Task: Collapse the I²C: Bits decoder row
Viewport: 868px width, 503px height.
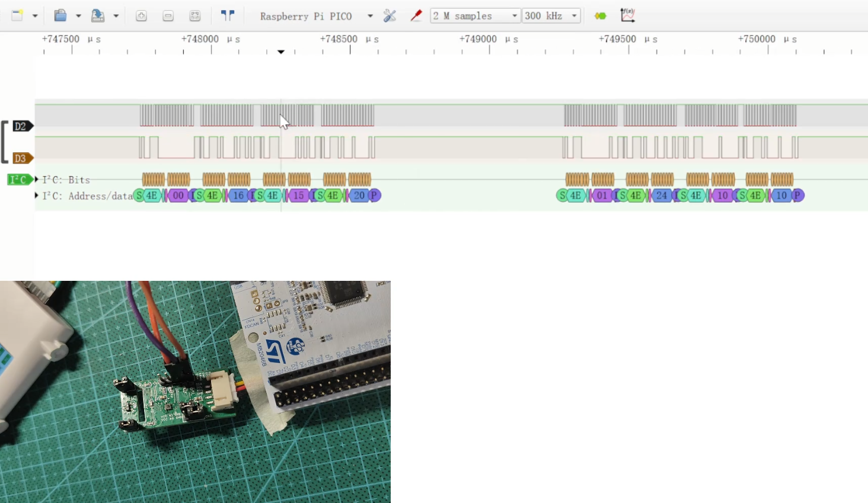Action: (37, 180)
